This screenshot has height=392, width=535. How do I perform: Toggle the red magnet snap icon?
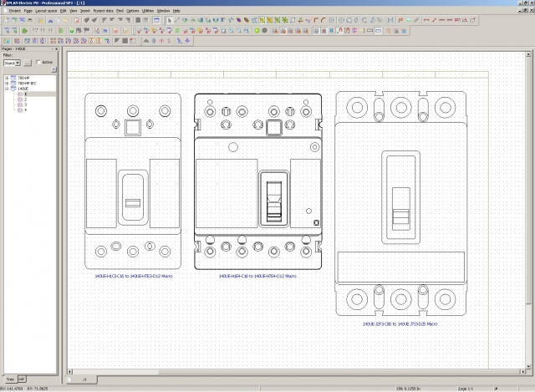pyautogui.click(x=339, y=31)
